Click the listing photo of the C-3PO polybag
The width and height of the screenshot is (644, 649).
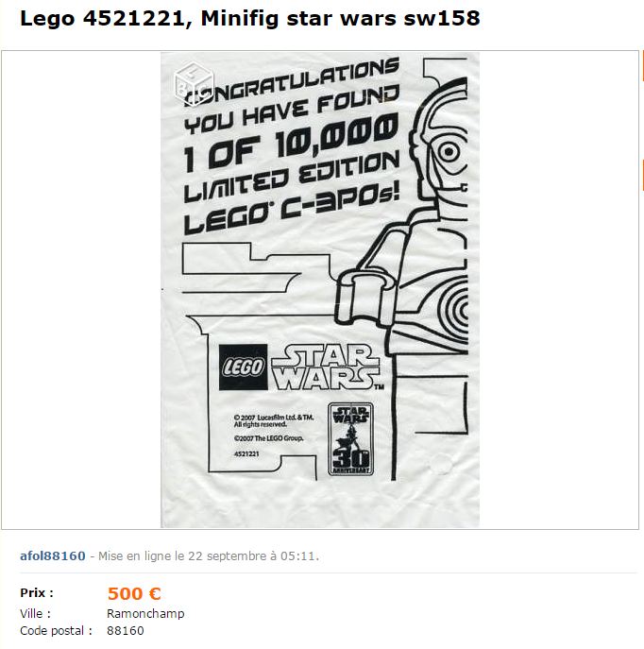coord(320,290)
